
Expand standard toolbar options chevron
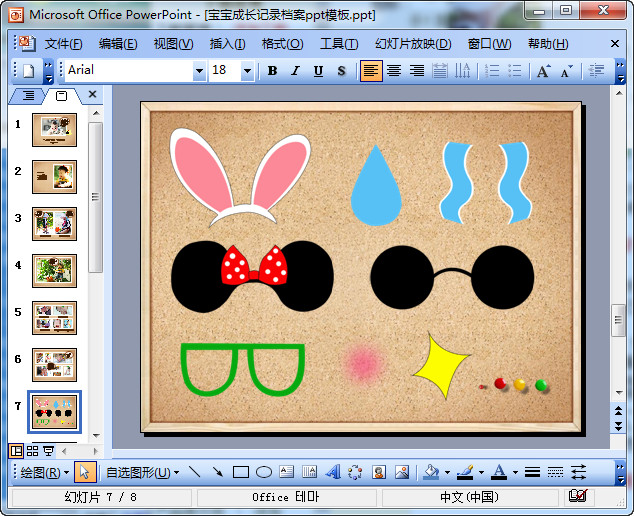click(48, 71)
